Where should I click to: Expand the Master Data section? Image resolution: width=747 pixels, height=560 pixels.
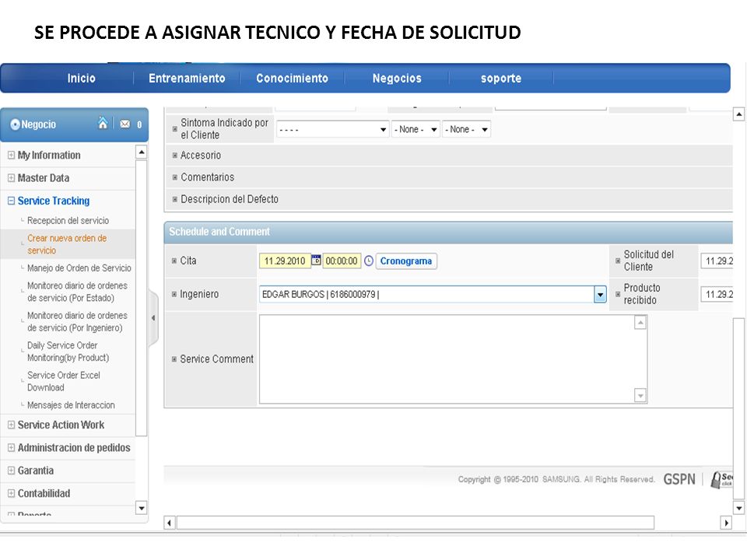(x=11, y=177)
